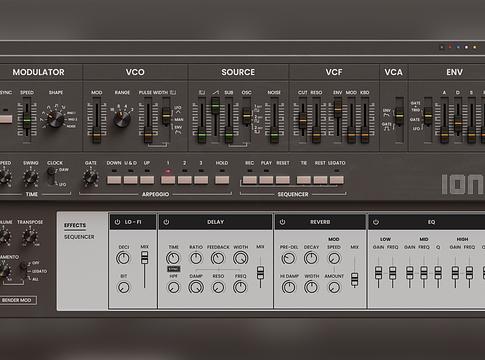Toggle the Delay SYNC button
This screenshot has height=360, width=485.
pyautogui.click(x=173, y=269)
